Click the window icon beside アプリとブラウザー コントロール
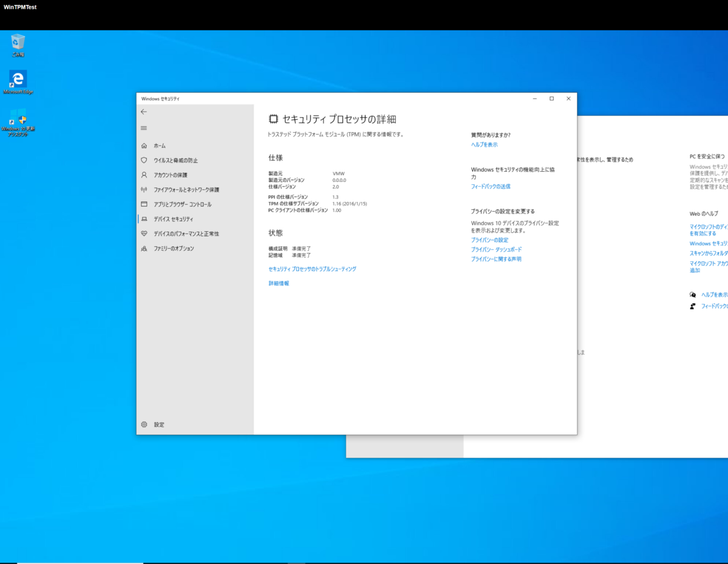 pyautogui.click(x=144, y=204)
